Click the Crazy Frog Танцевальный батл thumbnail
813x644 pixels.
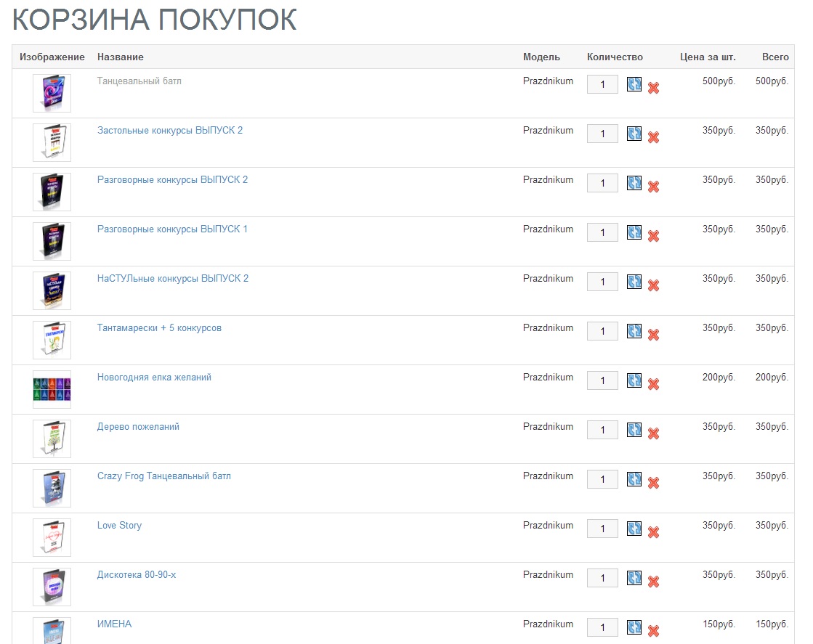52,489
